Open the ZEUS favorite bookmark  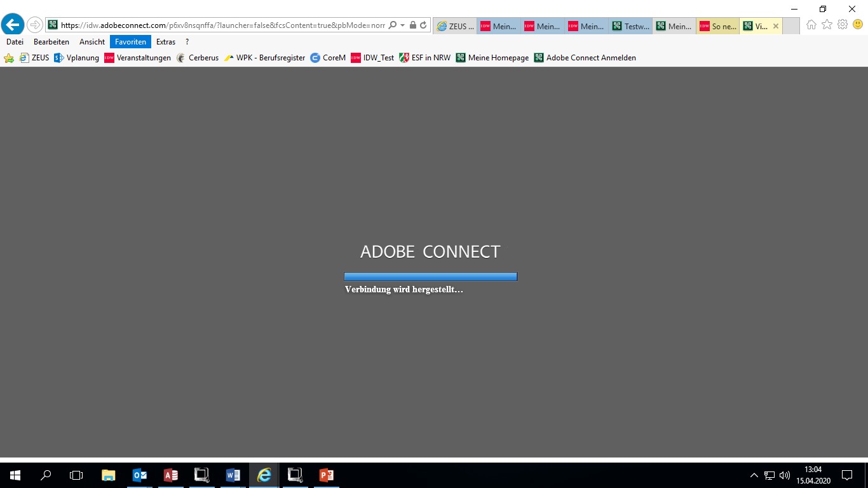click(34, 58)
